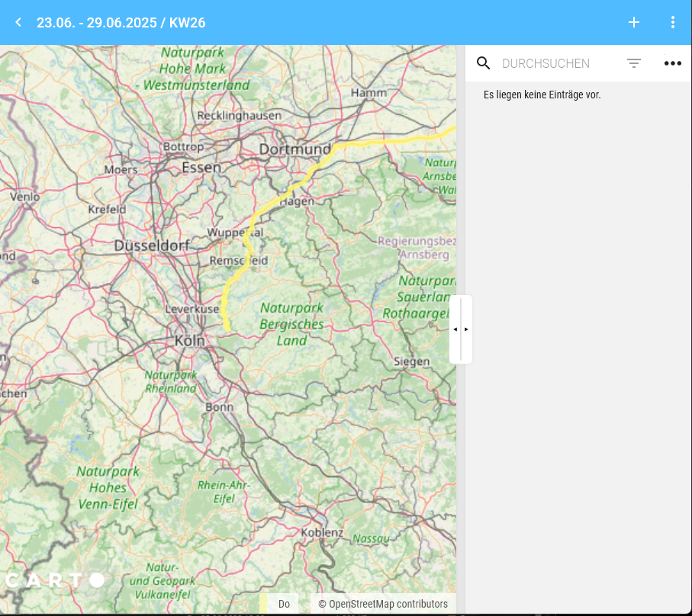Click the Bonn city label
Image resolution: width=692 pixels, height=616 pixels.
[219, 407]
